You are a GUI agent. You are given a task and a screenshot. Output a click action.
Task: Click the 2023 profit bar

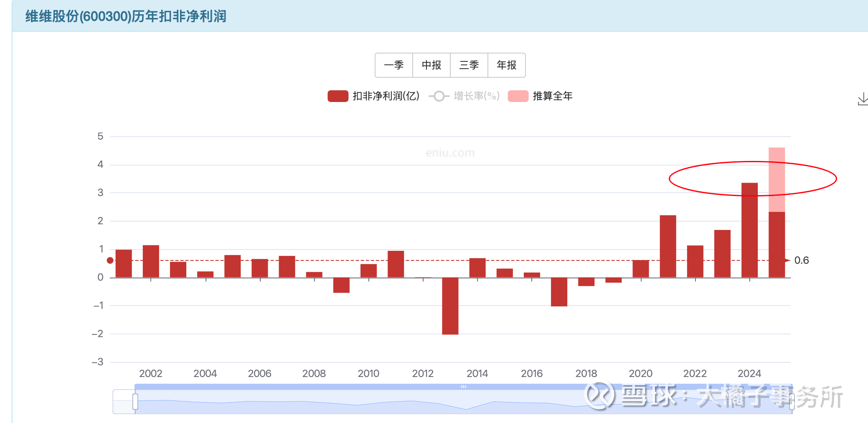(722, 254)
